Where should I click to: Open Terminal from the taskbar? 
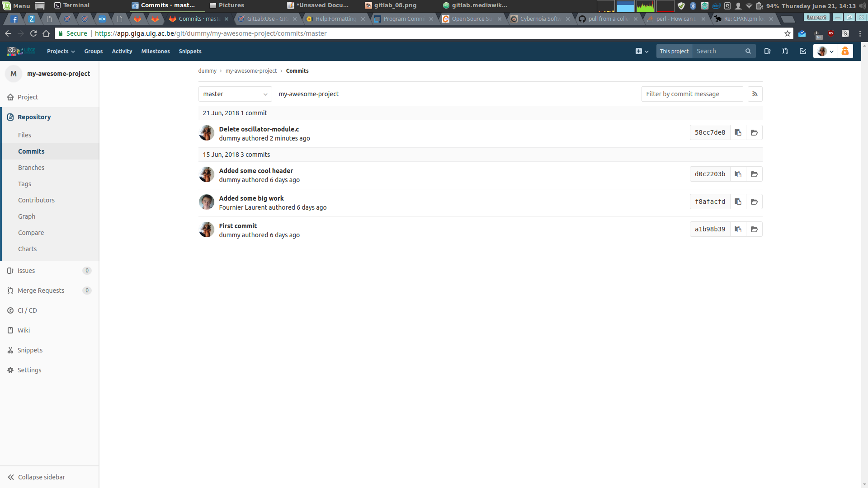pos(72,5)
